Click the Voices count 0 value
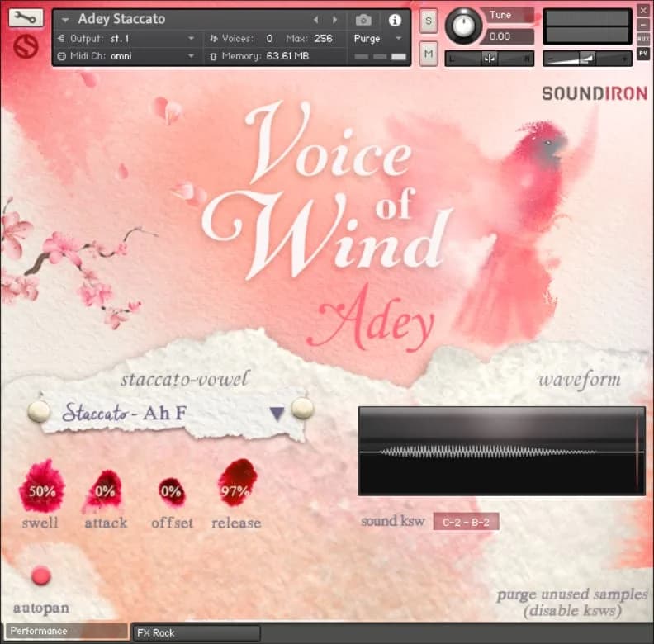Screen dimensions: 654x644 pos(269,38)
